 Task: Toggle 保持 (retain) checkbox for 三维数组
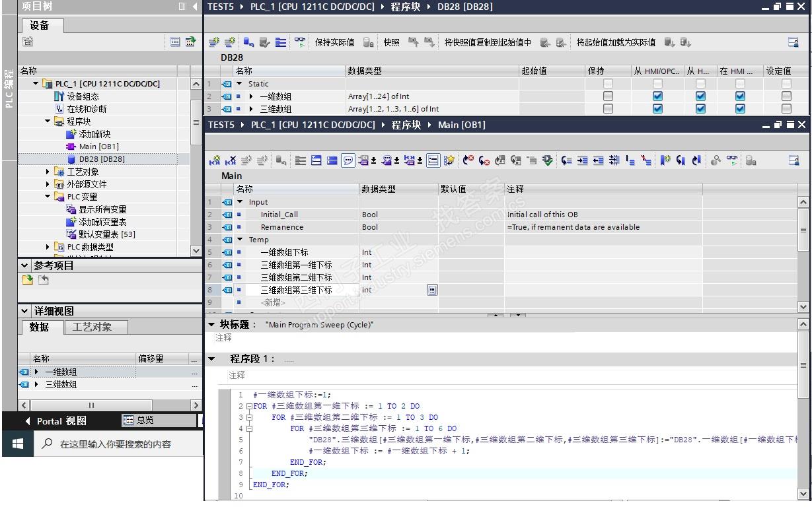tap(608, 109)
